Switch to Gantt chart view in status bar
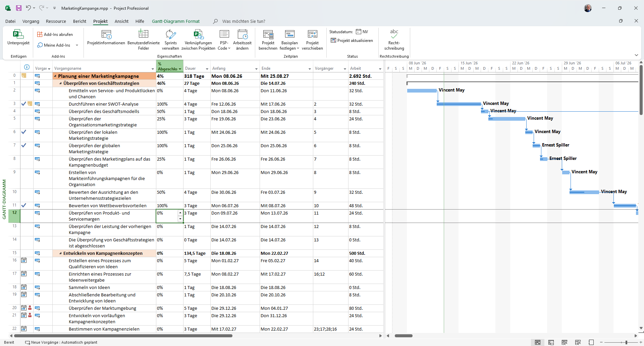This screenshot has height=346, width=644. (x=538, y=342)
